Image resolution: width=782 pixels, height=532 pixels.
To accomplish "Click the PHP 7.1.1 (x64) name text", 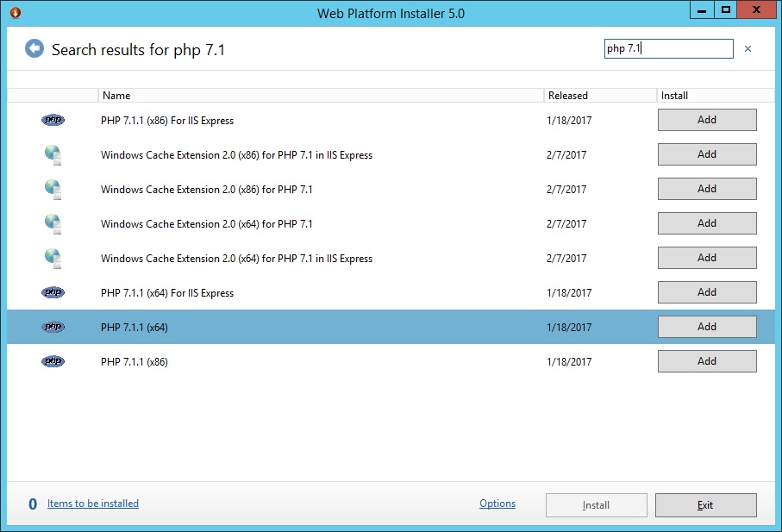I will (x=135, y=327).
